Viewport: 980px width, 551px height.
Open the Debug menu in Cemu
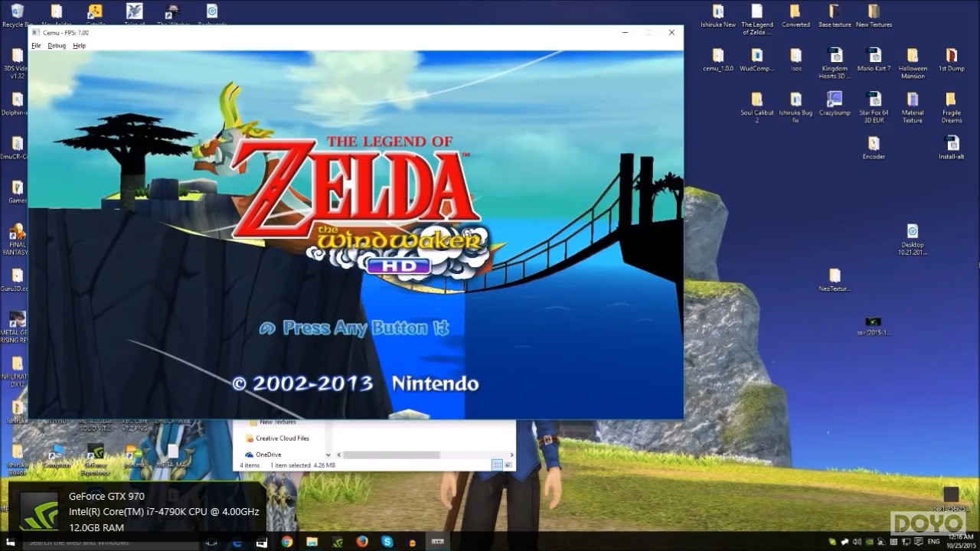[x=57, y=46]
